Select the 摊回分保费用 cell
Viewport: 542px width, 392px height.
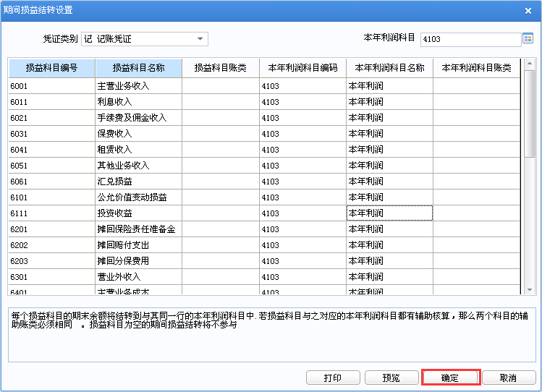(139, 261)
